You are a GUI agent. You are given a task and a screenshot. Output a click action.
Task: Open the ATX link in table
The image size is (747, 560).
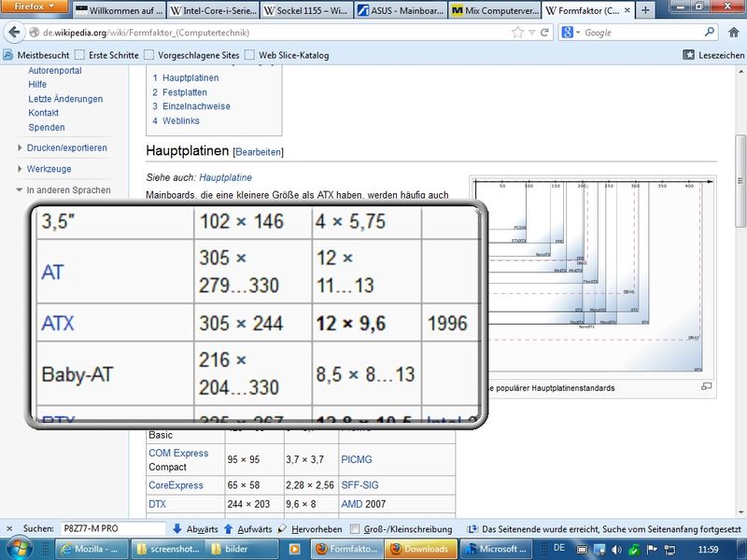(58, 324)
